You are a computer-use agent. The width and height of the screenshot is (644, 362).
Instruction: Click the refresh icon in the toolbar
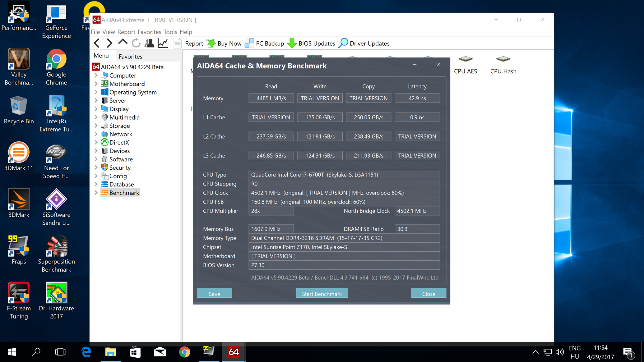(x=136, y=43)
